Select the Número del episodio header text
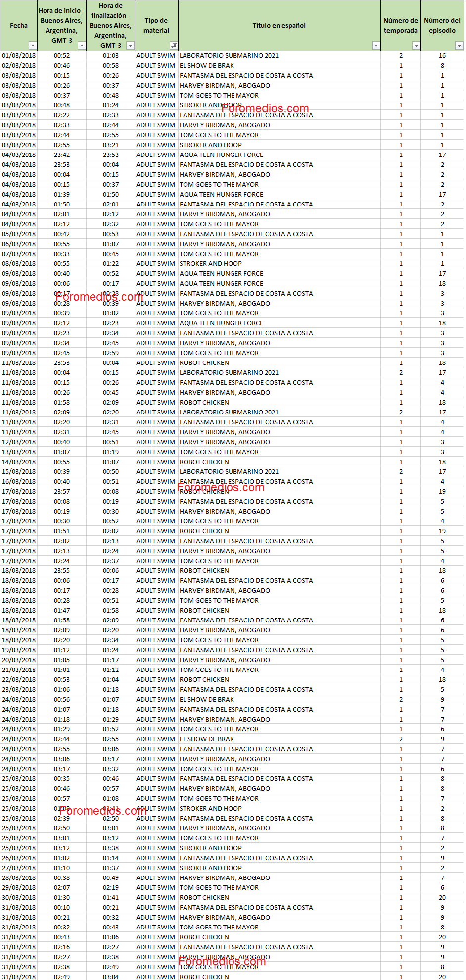This screenshot has height=980, width=466. (442, 25)
